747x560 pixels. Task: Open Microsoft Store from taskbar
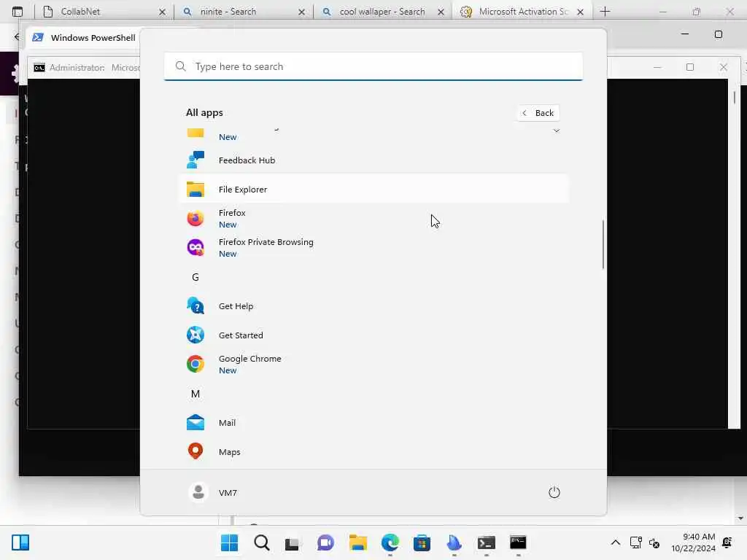coord(422,542)
